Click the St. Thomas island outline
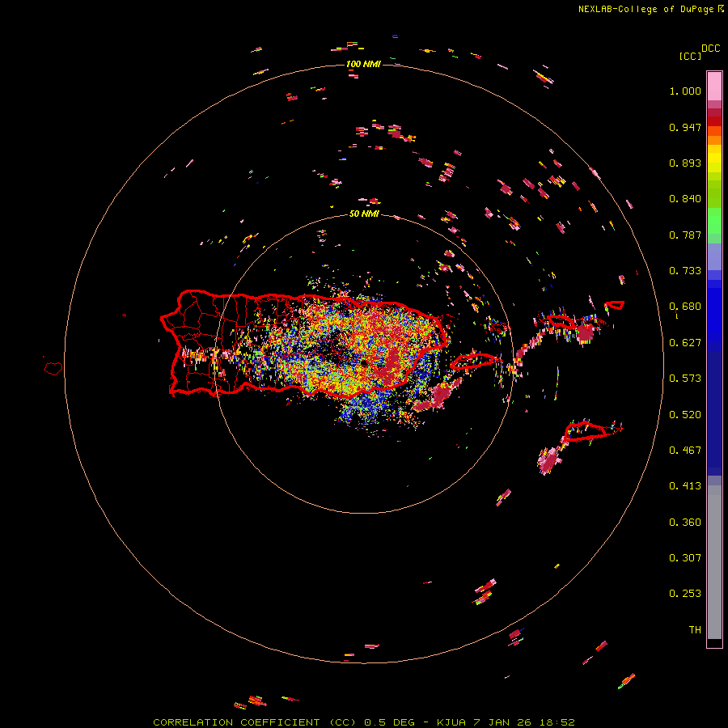The image size is (728, 728). [x=561, y=321]
